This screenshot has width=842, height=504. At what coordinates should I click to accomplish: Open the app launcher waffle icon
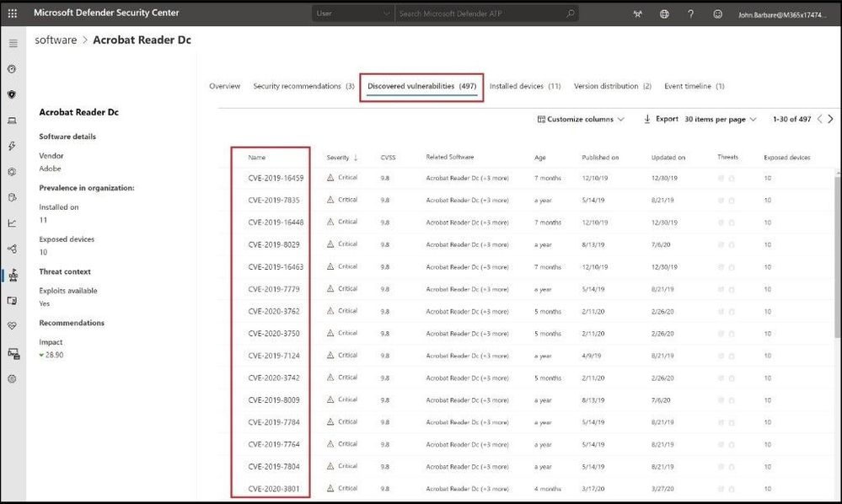point(13,13)
